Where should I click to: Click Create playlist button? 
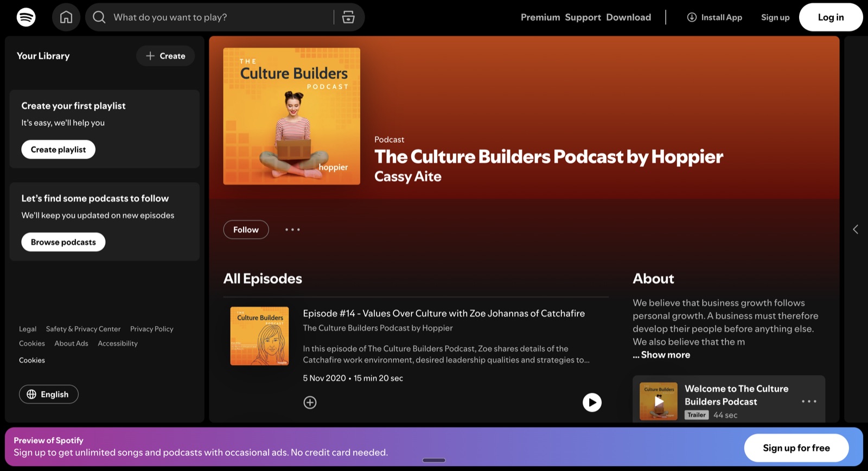[x=58, y=150]
